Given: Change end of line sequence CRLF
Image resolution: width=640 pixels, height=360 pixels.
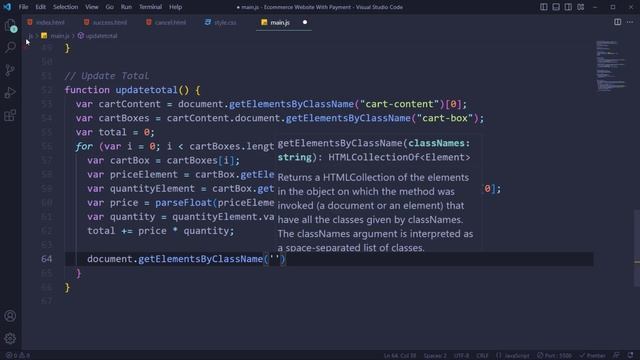Looking at the screenshot, I should click(482, 356).
